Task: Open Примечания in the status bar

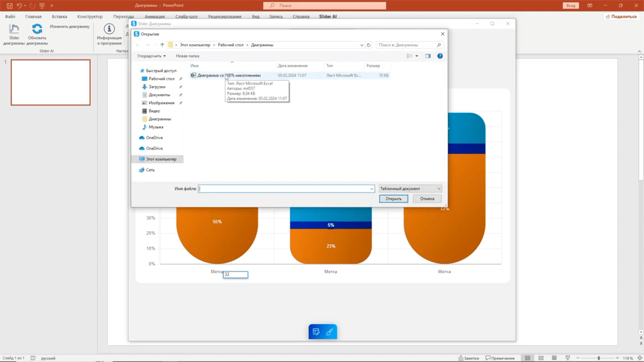Action: pos(500,358)
